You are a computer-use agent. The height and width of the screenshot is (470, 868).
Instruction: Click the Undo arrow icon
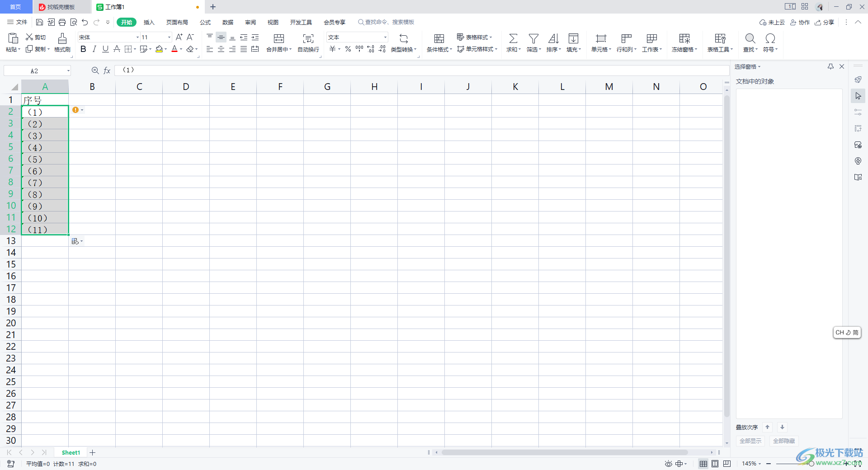[85, 22]
